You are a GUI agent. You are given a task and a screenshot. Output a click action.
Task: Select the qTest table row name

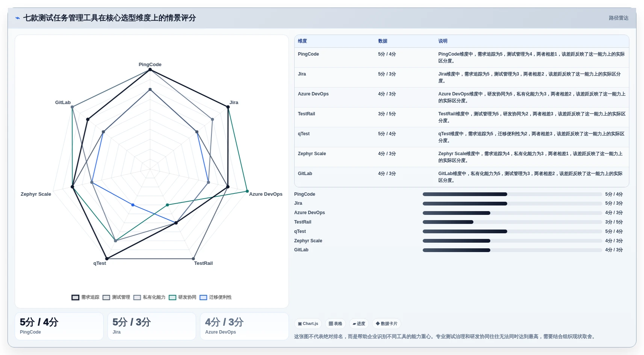tap(304, 134)
